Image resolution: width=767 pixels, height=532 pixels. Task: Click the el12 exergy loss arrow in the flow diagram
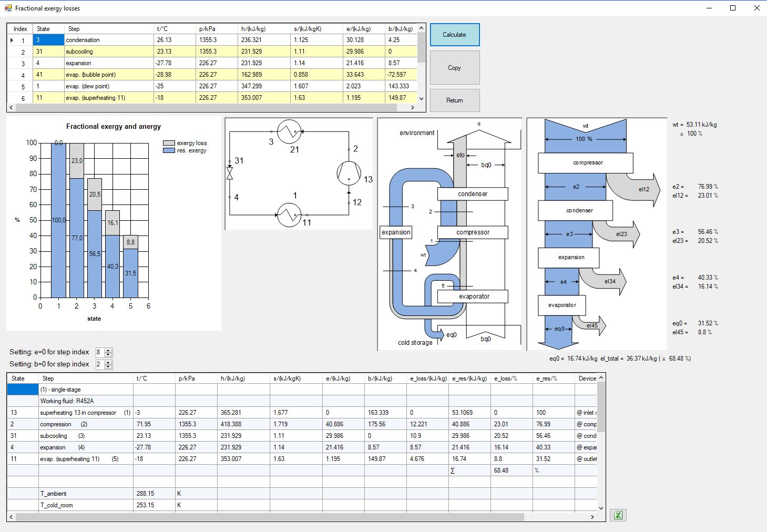pos(636,190)
